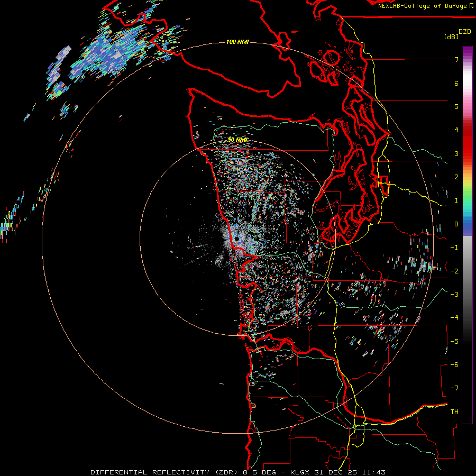Click the -3 value on color scale
This screenshot has height=476, width=476.
click(454, 295)
